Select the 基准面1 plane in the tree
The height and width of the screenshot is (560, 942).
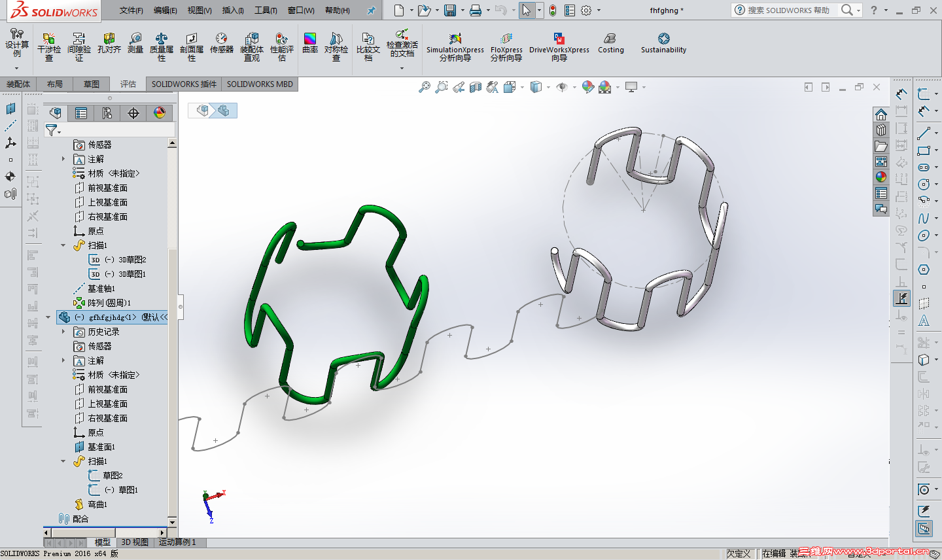pos(94,447)
